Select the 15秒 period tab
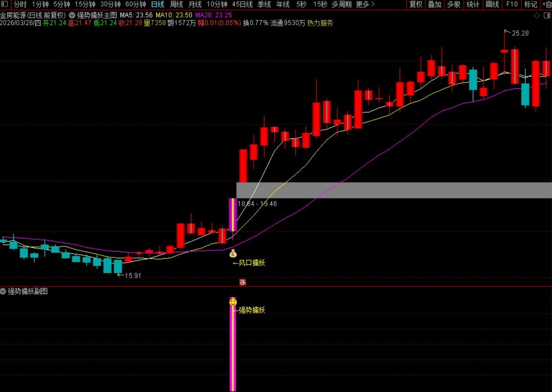The width and height of the screenshot is (552, 392). point(320,4)
